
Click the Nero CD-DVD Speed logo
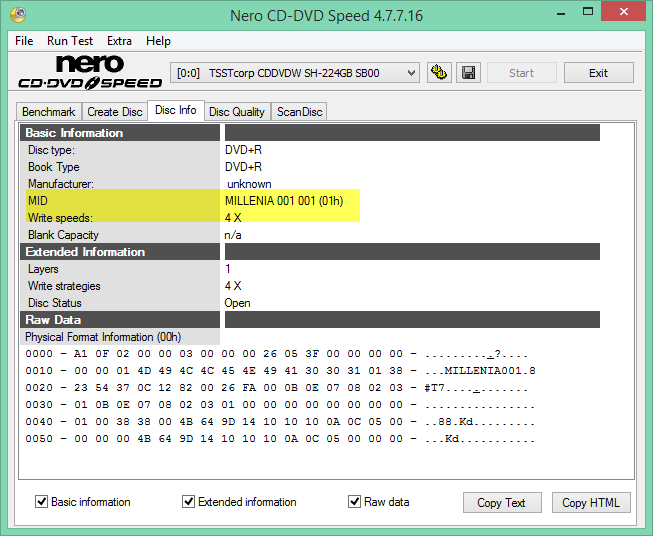90,72
